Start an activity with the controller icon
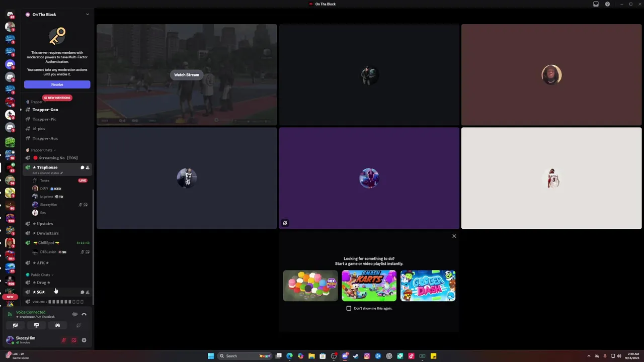 57,325
